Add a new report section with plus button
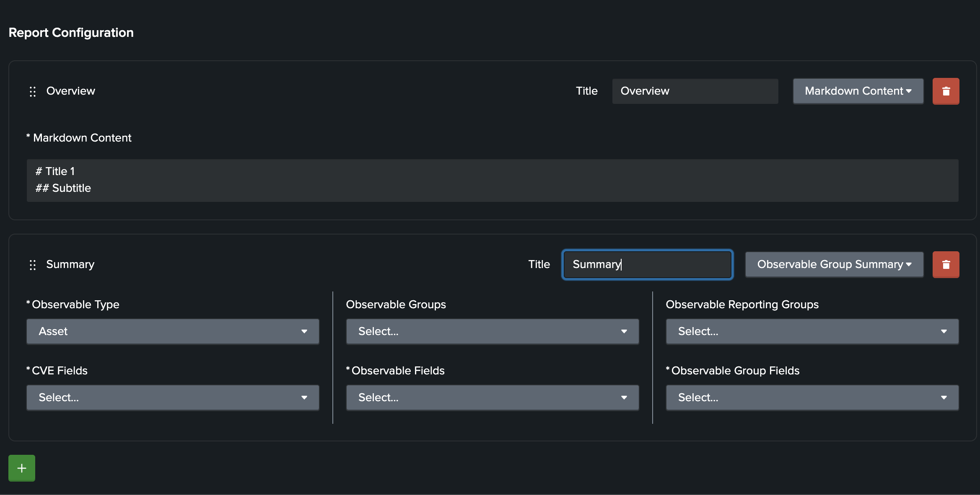The width and height of the screenshot is (980, 495). click(21, 468)
